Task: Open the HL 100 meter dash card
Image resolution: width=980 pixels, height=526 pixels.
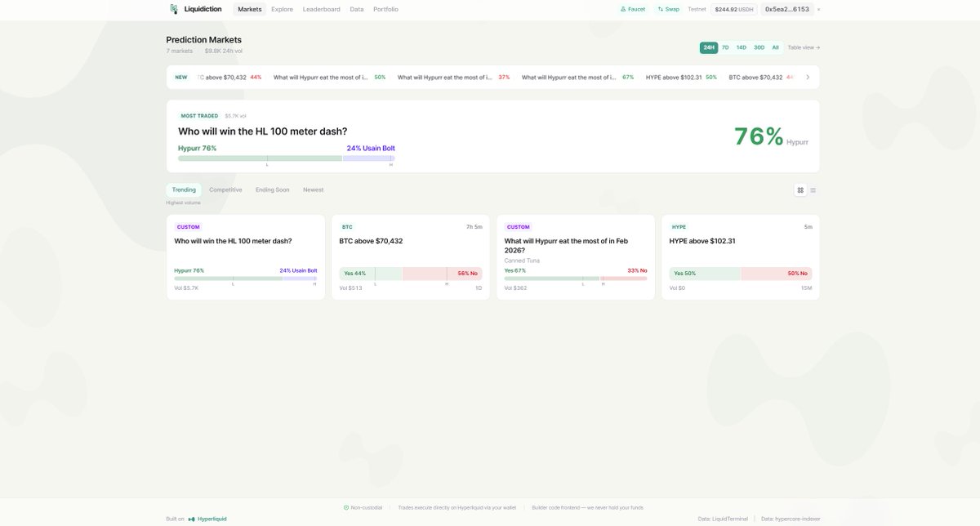Action: point(245,257)
